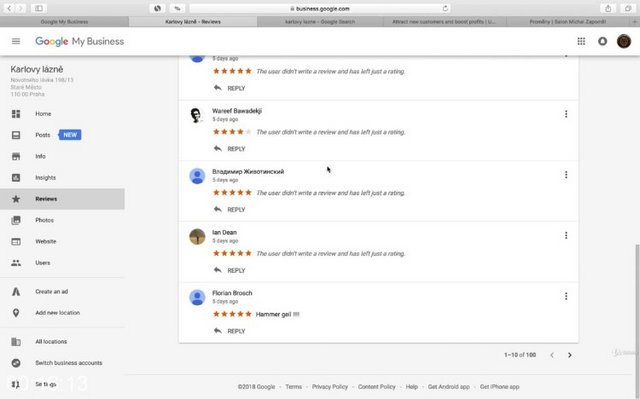Viewport: 640px width, 399px height.
Task: Click the Google My Business logo
Action: click(x=80, y=41)
